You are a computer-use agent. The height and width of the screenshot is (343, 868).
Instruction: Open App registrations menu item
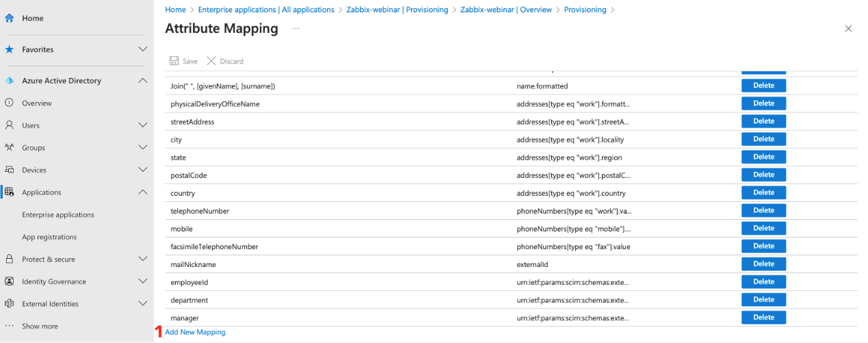tap(49, 237)
